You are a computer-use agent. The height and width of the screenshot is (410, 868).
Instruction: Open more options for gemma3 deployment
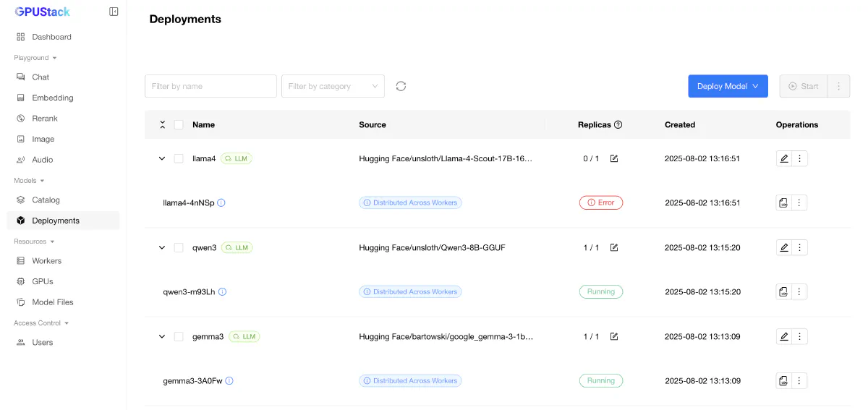pos(799,336)
